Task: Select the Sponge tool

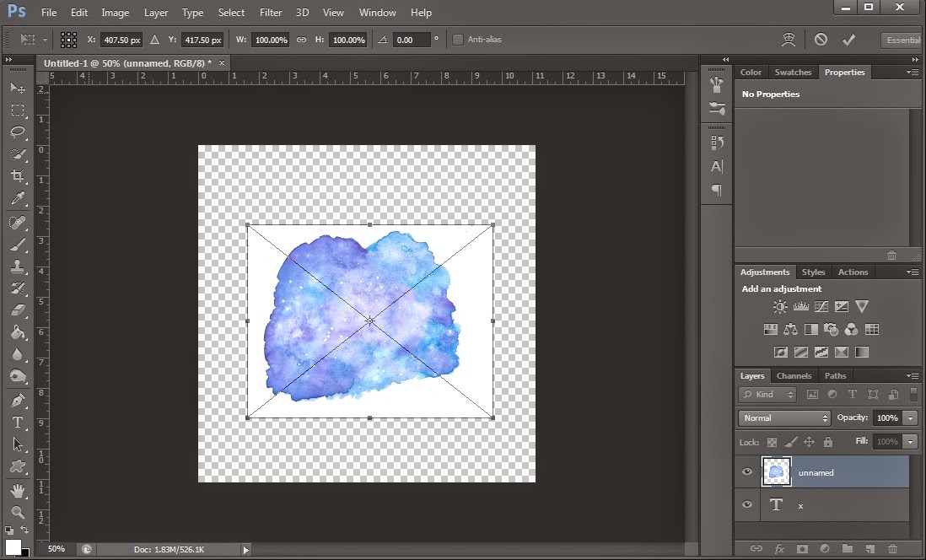Action: click(x=18, y=376)
